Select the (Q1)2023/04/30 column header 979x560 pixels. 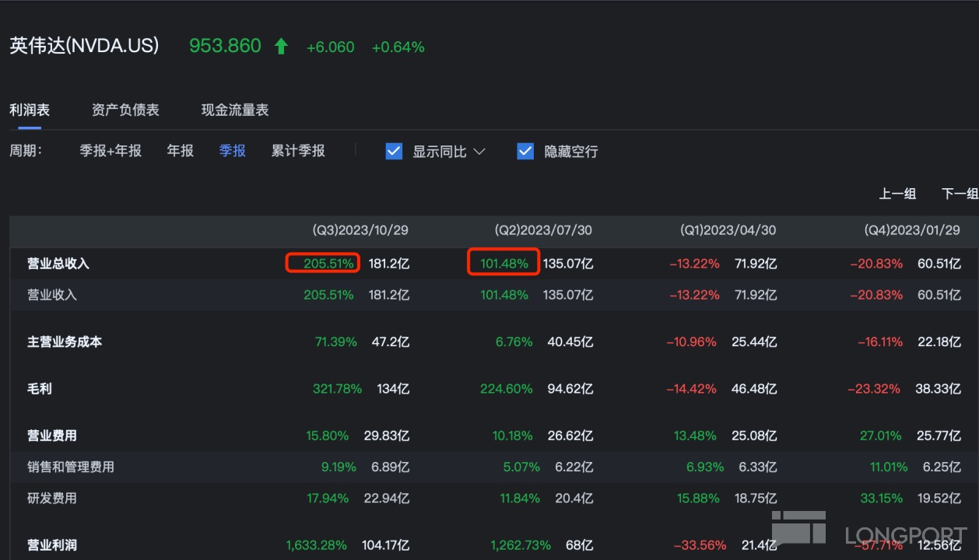click(728, 230)
